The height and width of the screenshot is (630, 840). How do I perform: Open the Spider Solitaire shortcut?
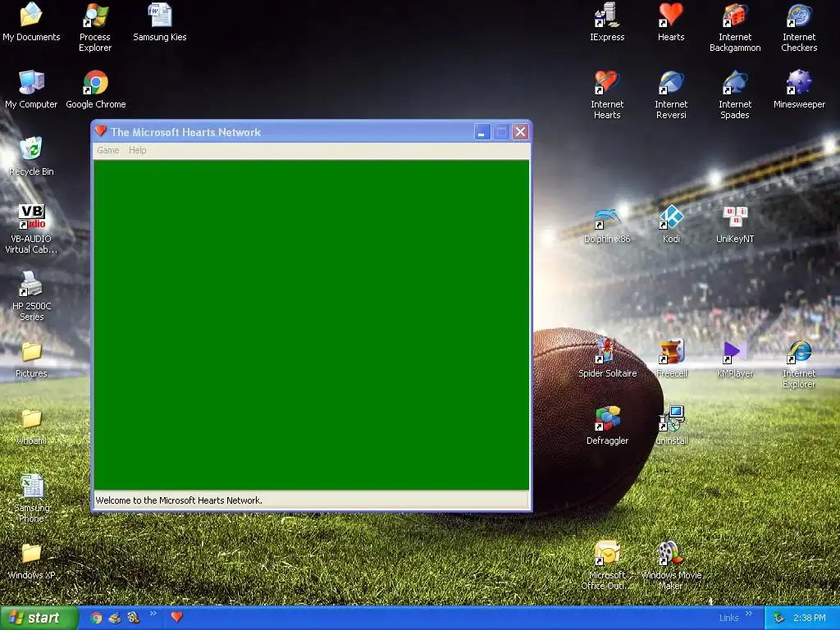tap(607, 359)
